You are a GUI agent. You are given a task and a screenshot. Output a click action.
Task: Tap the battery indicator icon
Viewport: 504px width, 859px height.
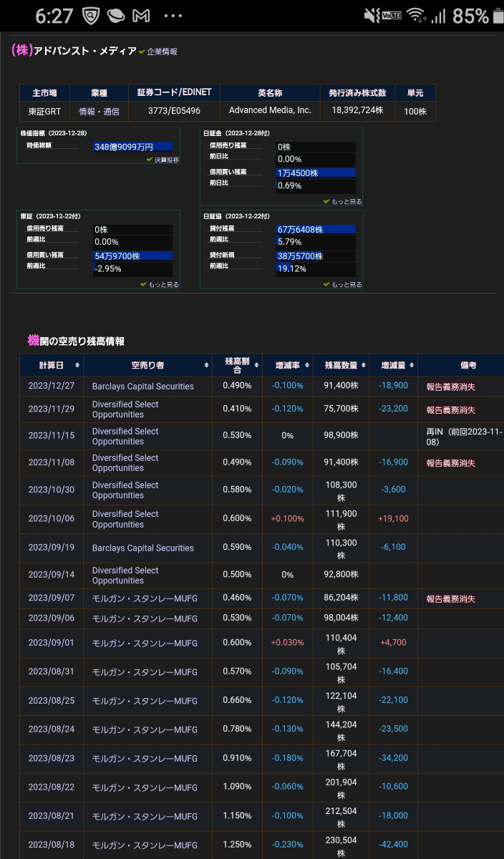(498, 16)
